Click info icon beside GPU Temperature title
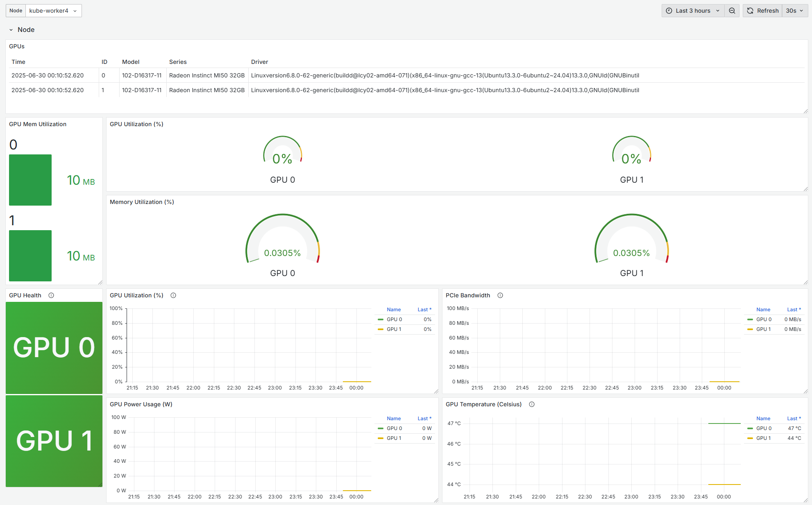The image size is (812, 505). (532, 404)
